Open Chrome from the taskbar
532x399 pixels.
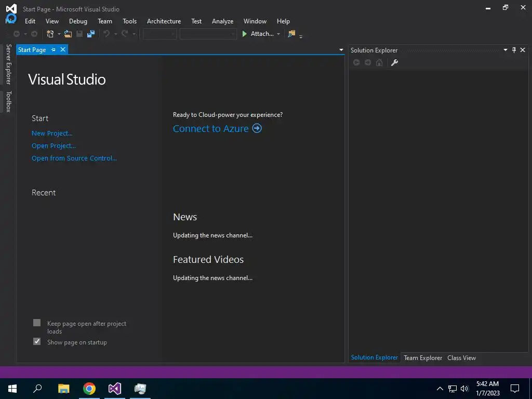pos(89,389)
